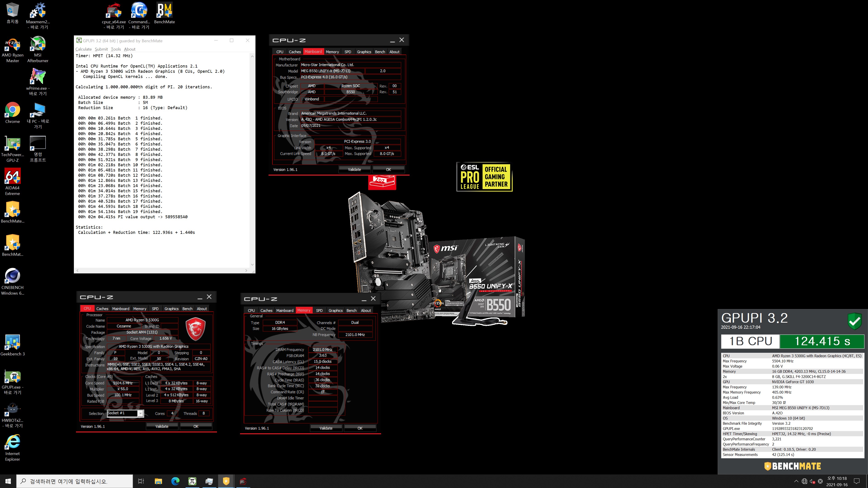Image resolution: width=868 pixels, height=488 pixels.
Task: Click OK in CPU-Z Memory window
Action: 360,428
